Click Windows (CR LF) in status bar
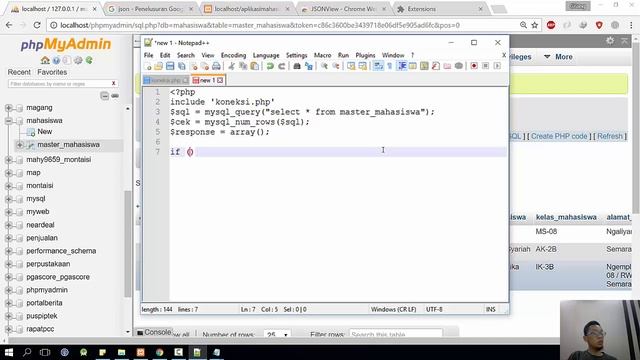Screen dimensions: 640x360 [393, 309]
